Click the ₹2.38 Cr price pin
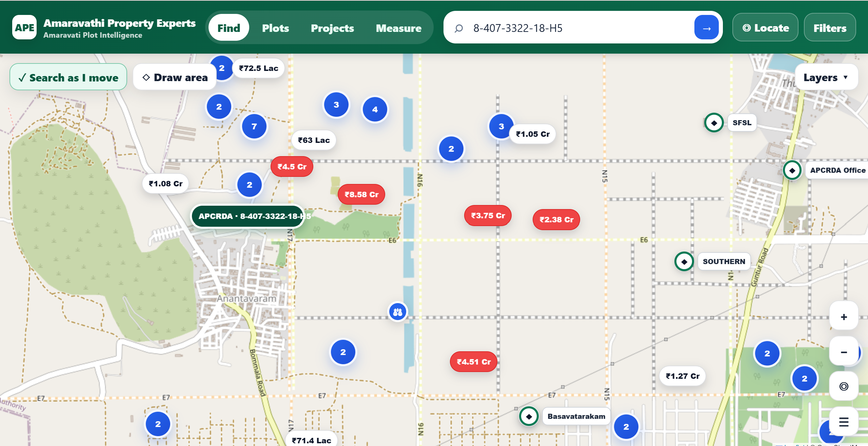The image size is (868, 446). point(556,220)
